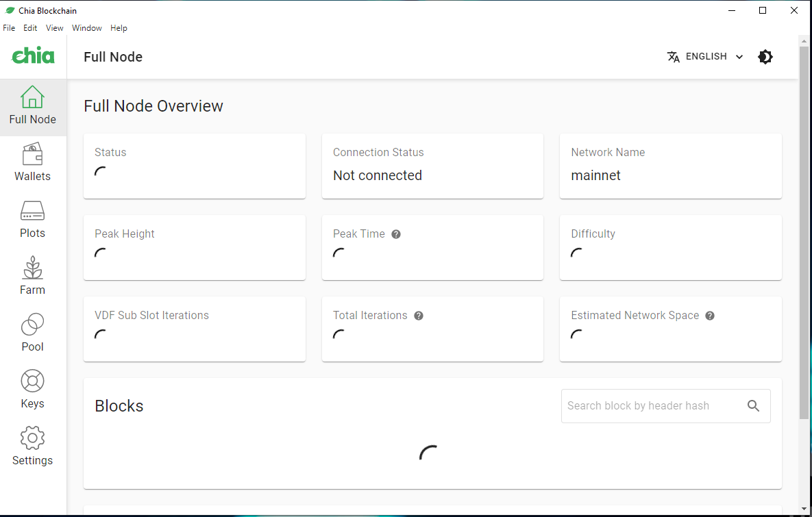Open the Edit menu
This screenshot has width=812, height=517.
(30, 28)
